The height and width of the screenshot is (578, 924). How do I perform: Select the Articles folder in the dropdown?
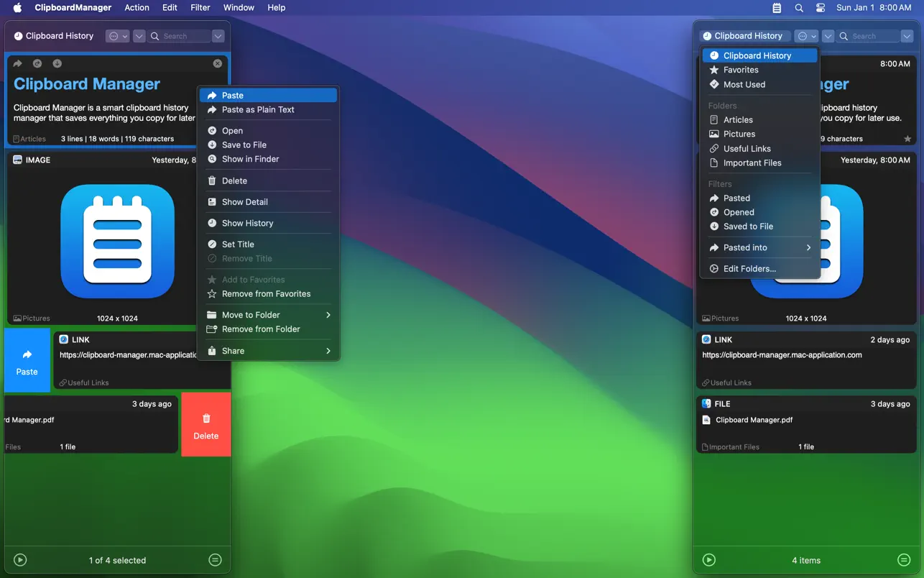click(x=759, y=120)
